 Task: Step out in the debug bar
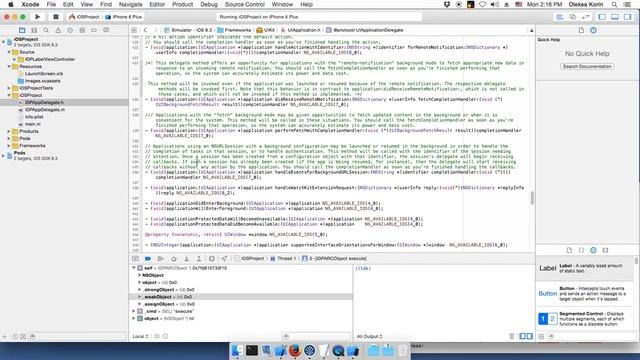199,258
